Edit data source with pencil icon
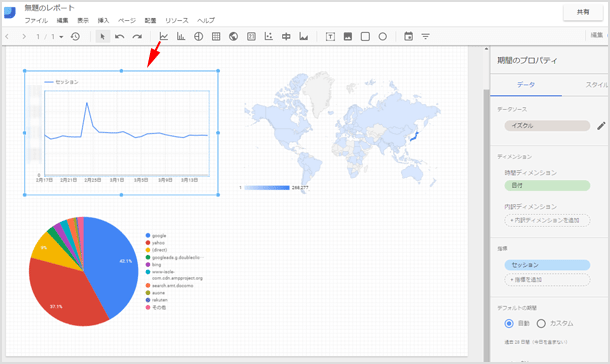610x364 pixels. [x=601, y=126]
